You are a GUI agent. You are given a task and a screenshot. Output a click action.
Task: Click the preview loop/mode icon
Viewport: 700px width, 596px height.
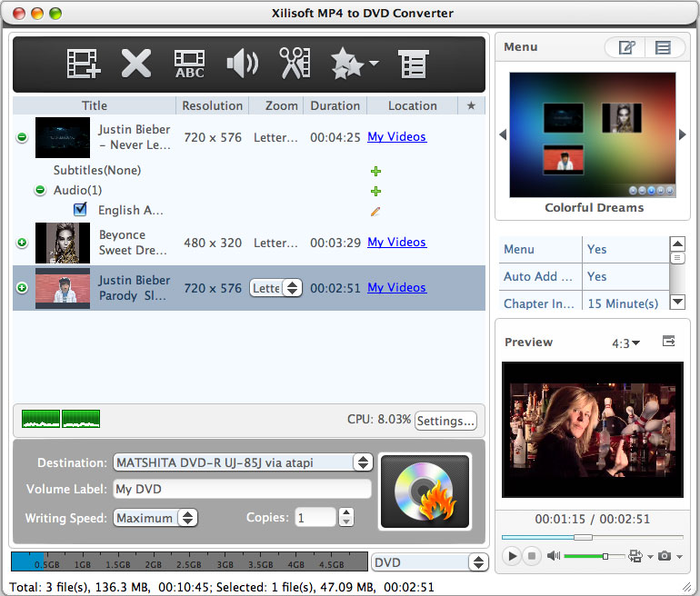point(635,556)
